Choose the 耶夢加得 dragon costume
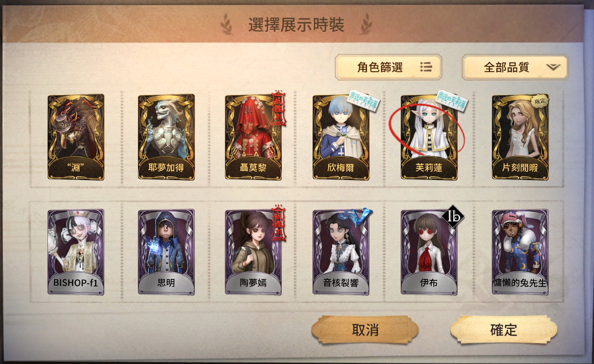594x364 pixels. (x=166, y=137)
